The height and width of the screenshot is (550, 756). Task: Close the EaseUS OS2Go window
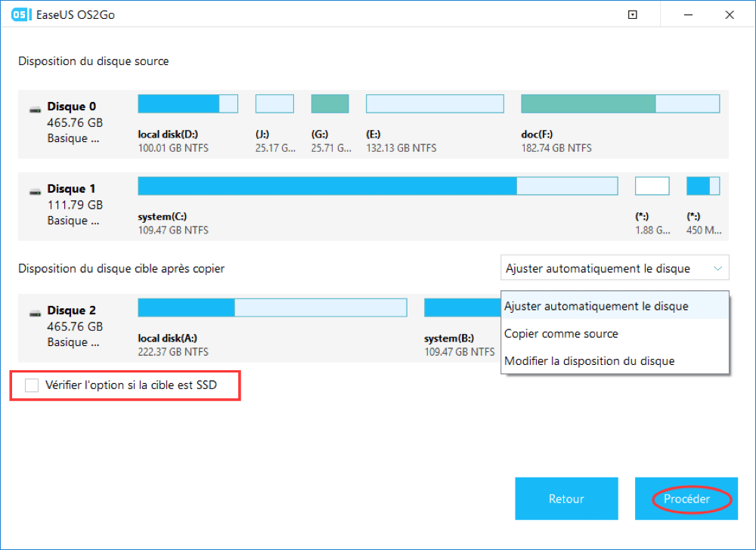(730, 14)
